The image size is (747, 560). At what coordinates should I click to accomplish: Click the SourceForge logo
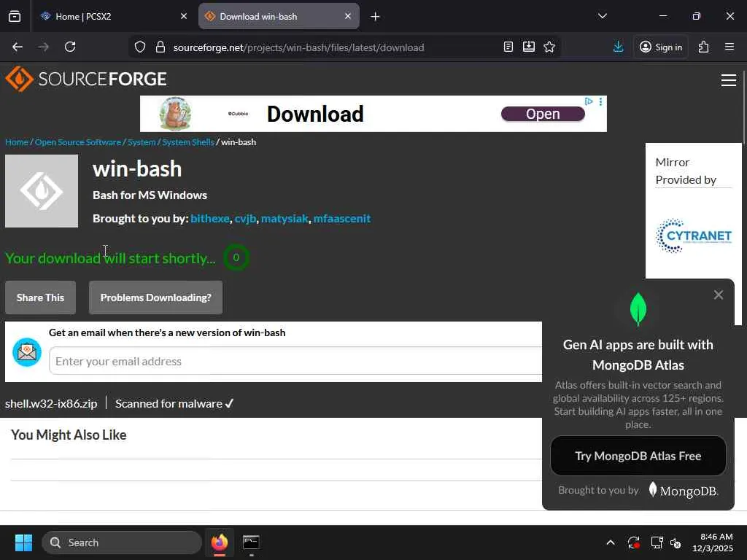click(x=86, y=79)
